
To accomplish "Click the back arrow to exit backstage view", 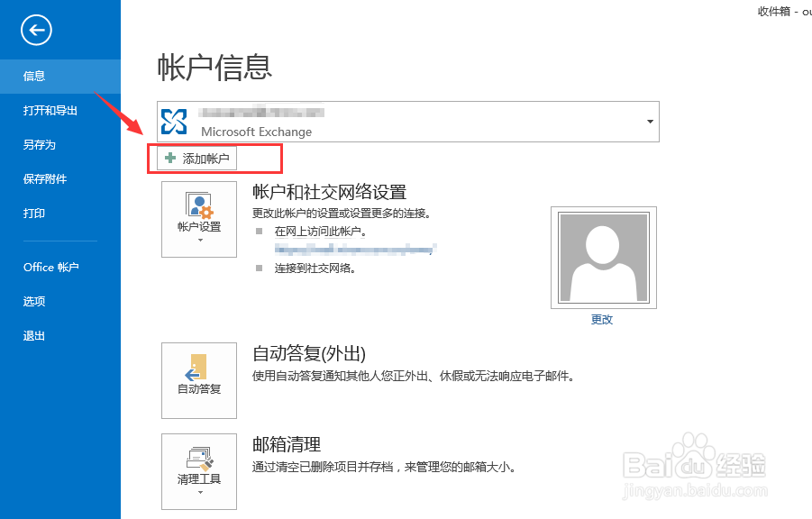I will [35, 32].
